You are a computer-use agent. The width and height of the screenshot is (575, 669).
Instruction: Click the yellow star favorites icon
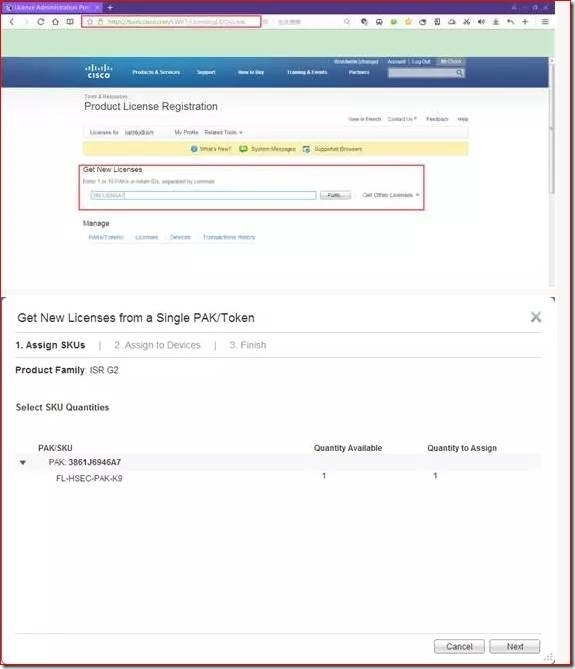(x=408, y=21)
